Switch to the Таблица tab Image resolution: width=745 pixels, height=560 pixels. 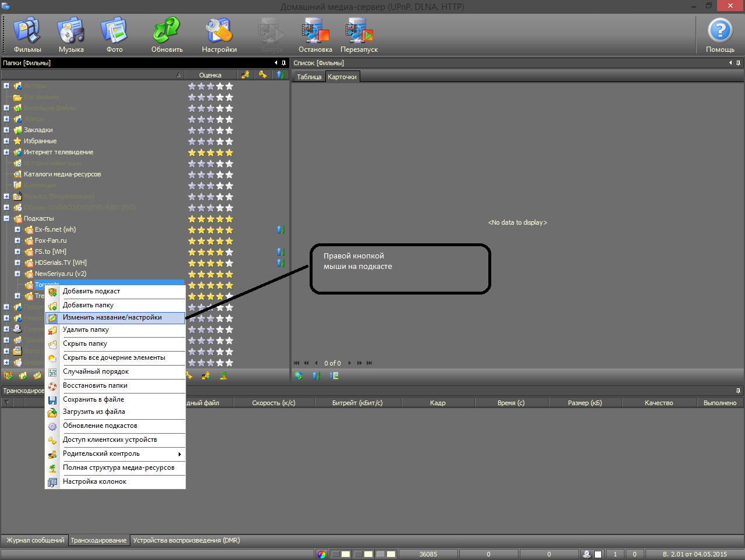[309, 77]
